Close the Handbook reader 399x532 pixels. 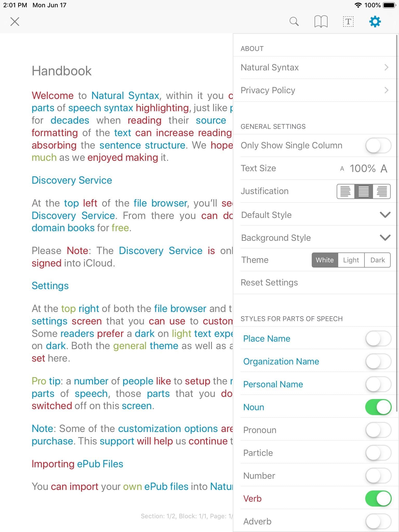click(15, 22)
